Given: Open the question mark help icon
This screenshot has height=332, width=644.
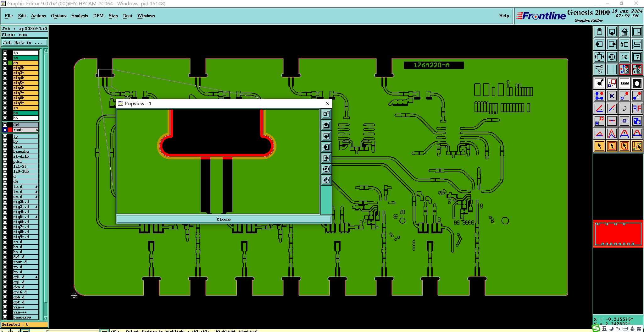Looking at the screenshot, I should point(637,57).
